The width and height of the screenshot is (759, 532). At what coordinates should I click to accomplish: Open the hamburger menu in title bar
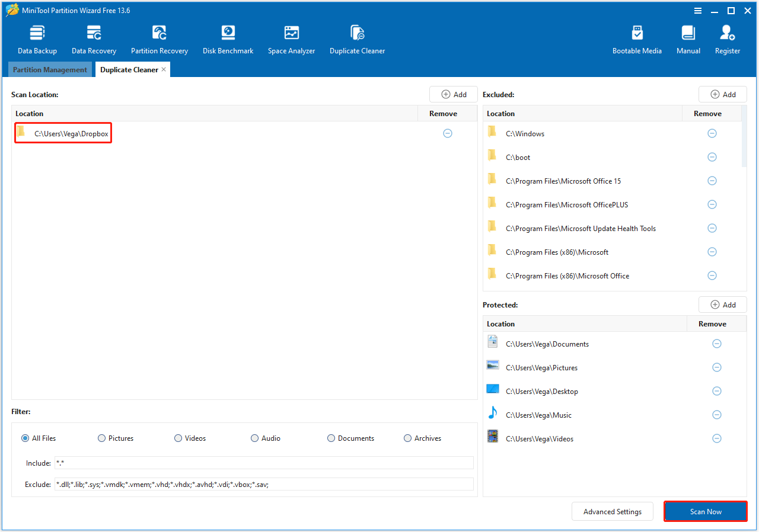pyautogui.click(x=698, y=11)
